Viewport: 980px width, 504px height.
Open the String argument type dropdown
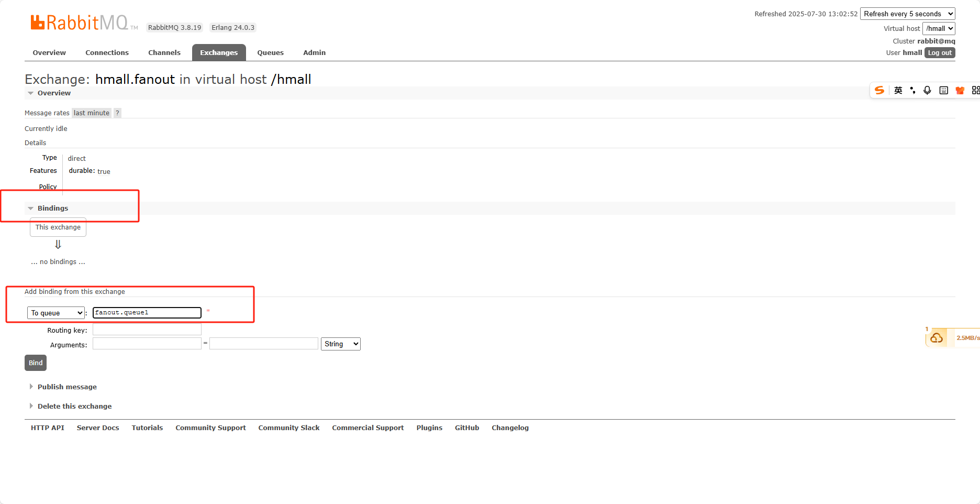click(341, 344)
